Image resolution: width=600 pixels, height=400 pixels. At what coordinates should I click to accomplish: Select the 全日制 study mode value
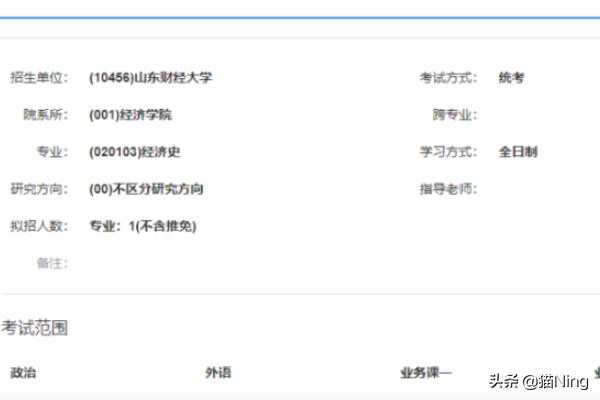518,152
